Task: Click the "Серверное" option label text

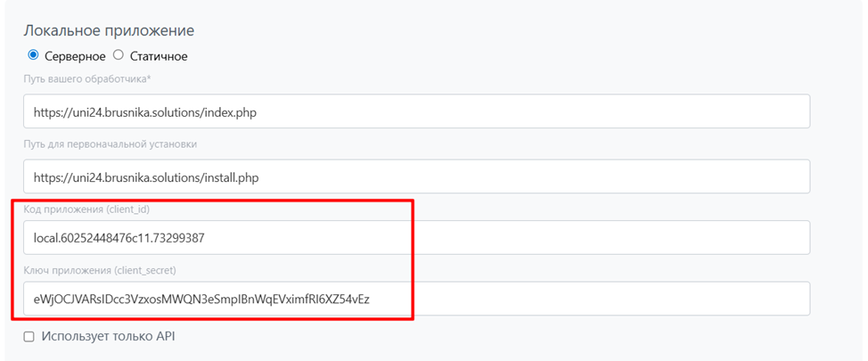Action: pyautogui.click(x=75, y=56)
